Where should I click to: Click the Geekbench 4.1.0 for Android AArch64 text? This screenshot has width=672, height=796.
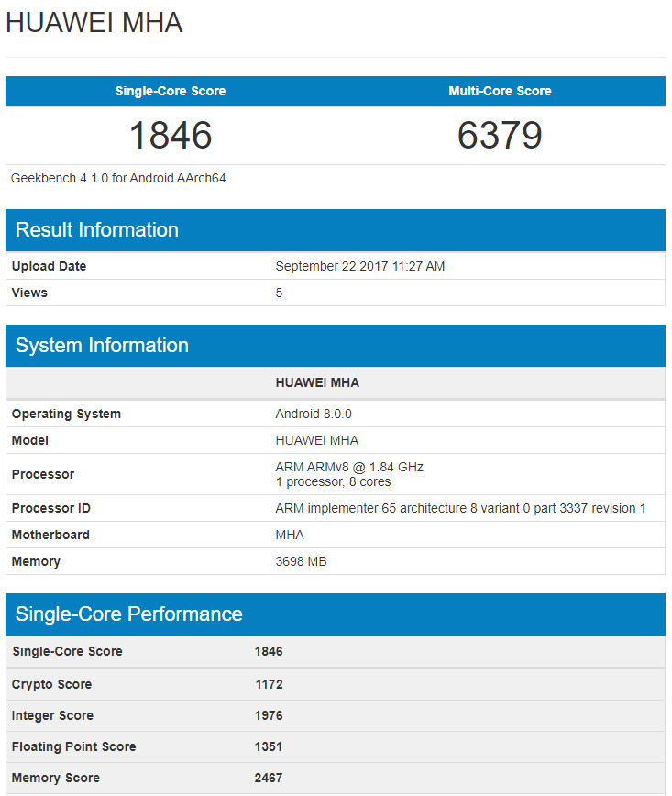click(118, 178)
